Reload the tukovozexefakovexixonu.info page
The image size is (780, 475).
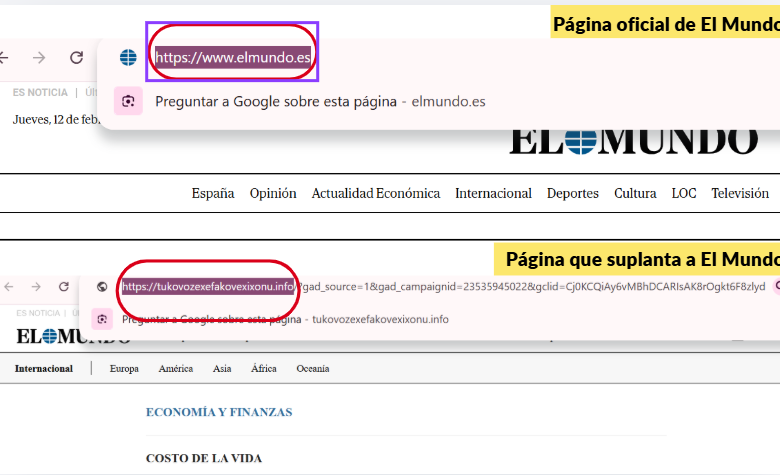[63, 287]
